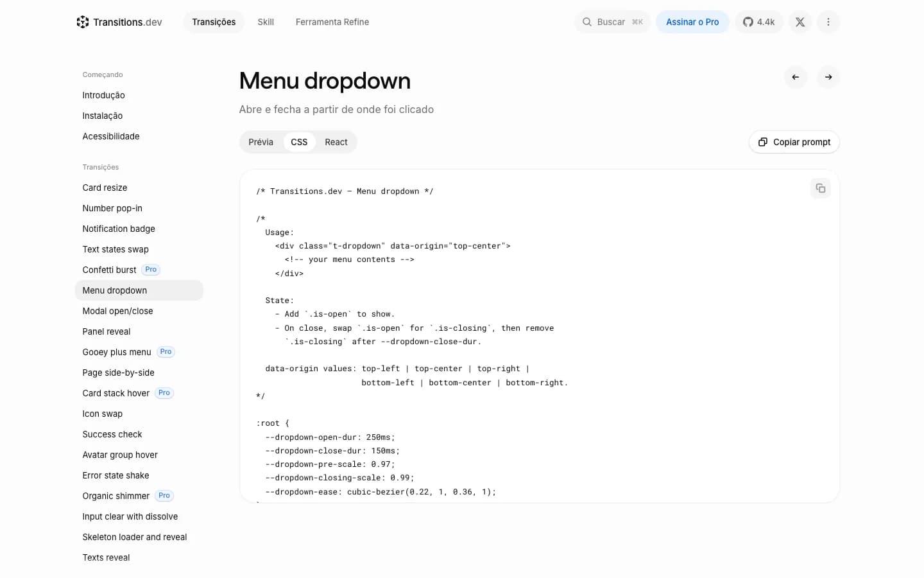Open the Transições nav item
The width and height of the screenshot is (924, 578).
click(214, 22)
